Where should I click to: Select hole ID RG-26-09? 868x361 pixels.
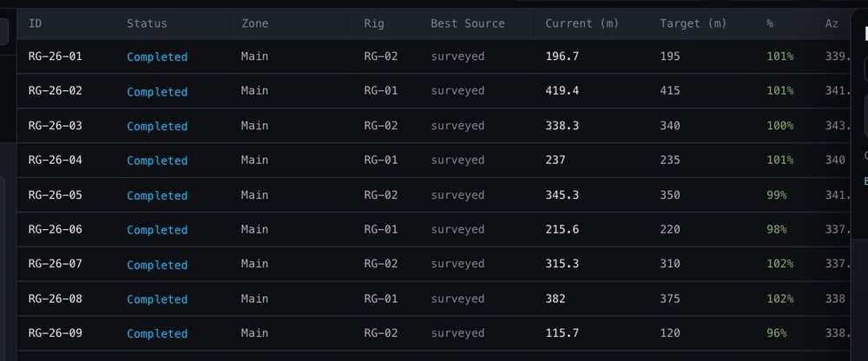pos(56,333)
